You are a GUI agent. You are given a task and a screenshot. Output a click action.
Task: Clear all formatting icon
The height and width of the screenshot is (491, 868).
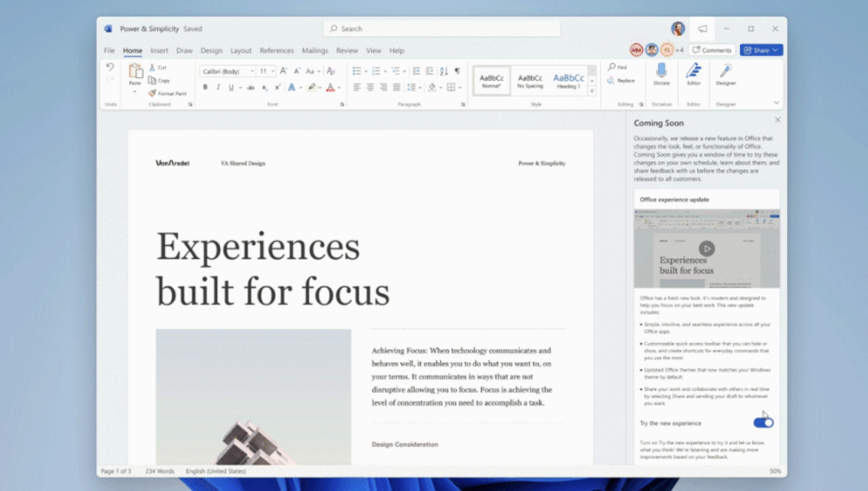coord(331,71)
